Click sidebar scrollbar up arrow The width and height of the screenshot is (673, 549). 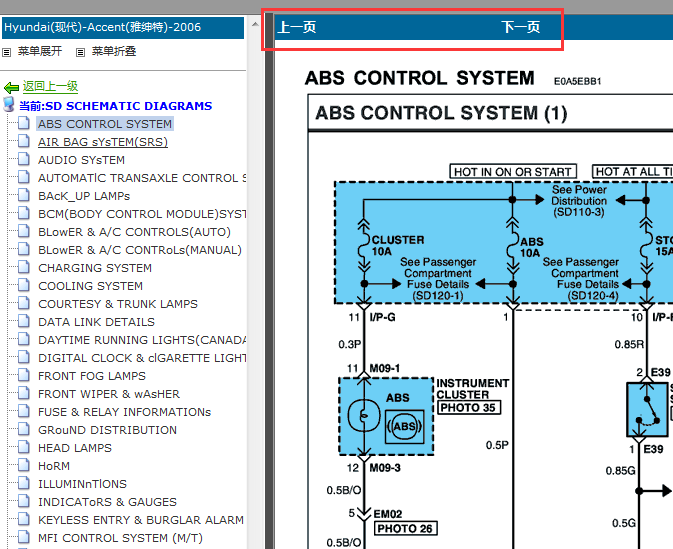click(255, 24)
